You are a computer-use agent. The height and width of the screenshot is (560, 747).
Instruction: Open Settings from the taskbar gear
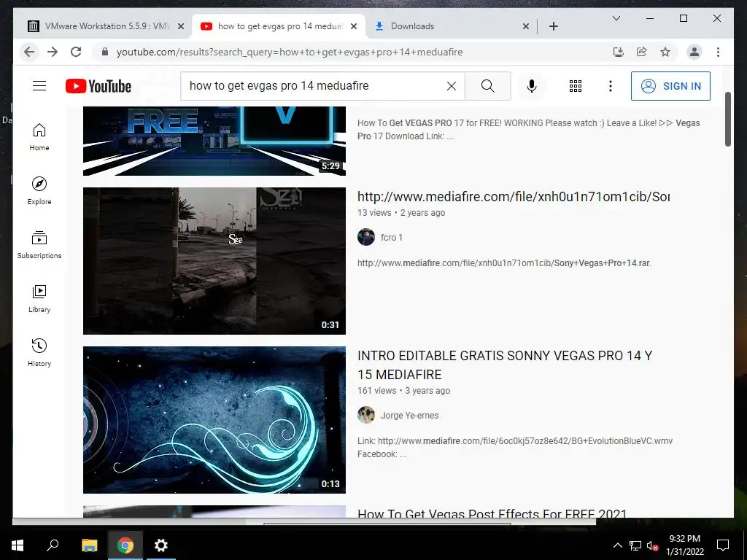point(161,545)
